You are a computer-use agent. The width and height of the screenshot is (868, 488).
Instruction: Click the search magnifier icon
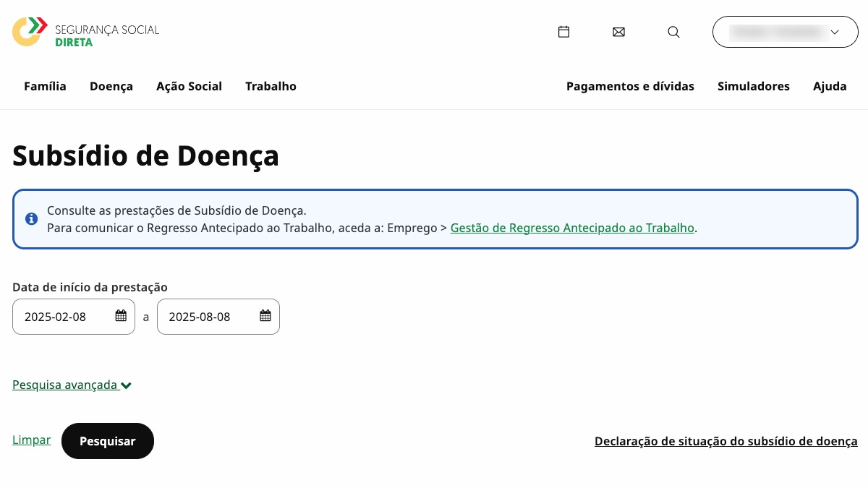coord(673,32)
